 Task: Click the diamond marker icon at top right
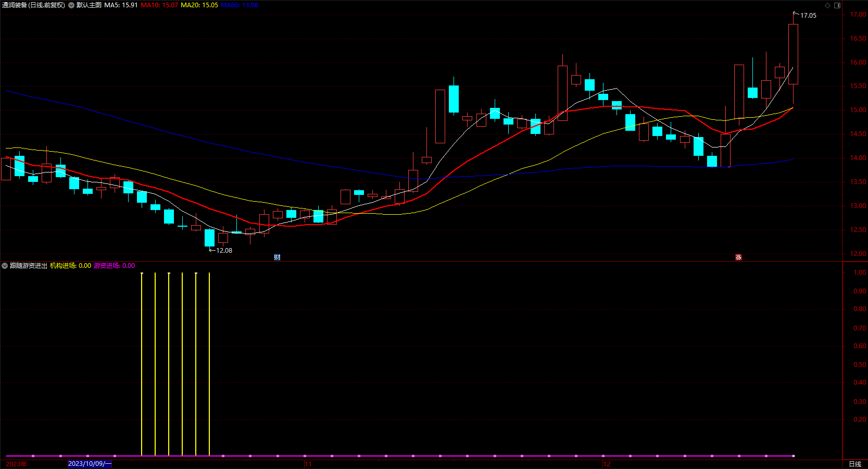tap(828, 5)
